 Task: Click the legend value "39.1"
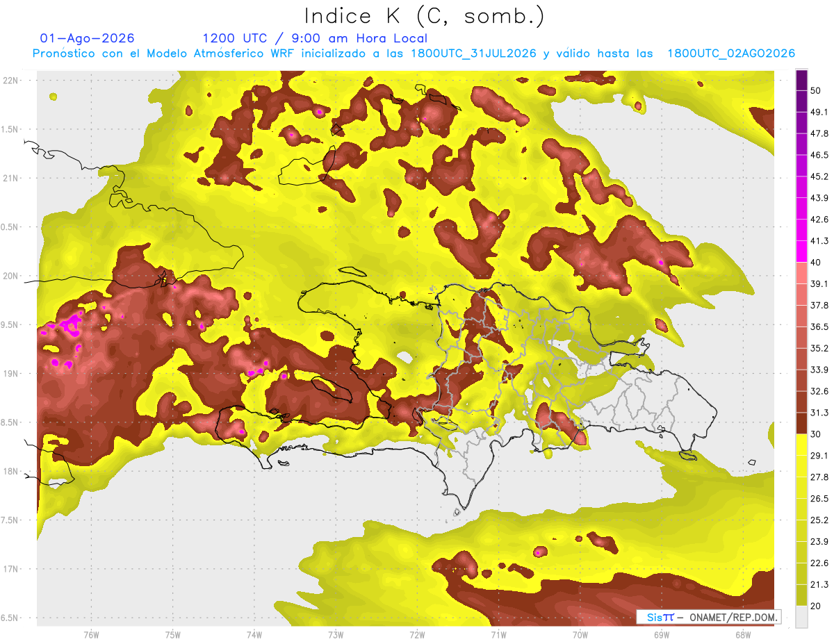[x=819, y=283]
